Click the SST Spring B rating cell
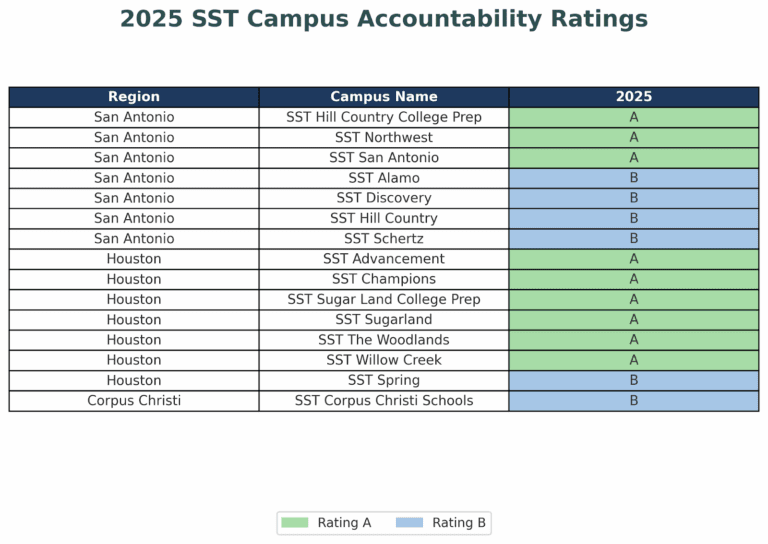Screen dimensions: 768x544 pos(634,380)
